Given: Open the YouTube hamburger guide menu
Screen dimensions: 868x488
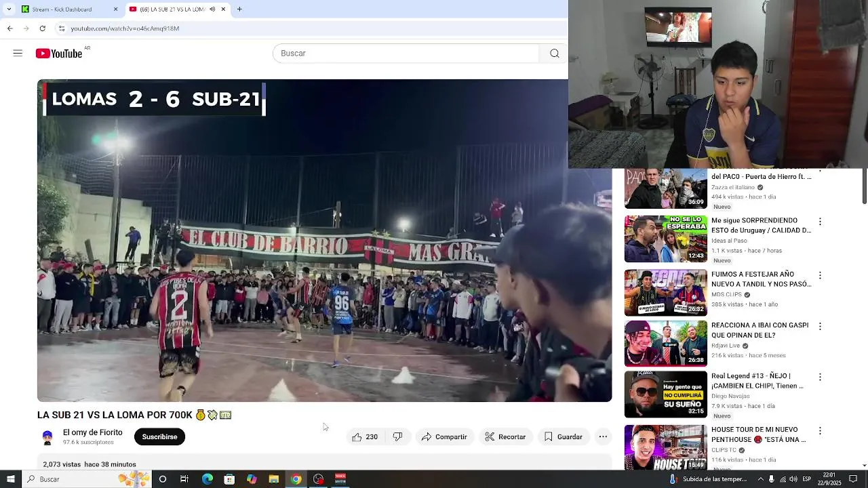Looking at the screenshot, I should 18,53.
